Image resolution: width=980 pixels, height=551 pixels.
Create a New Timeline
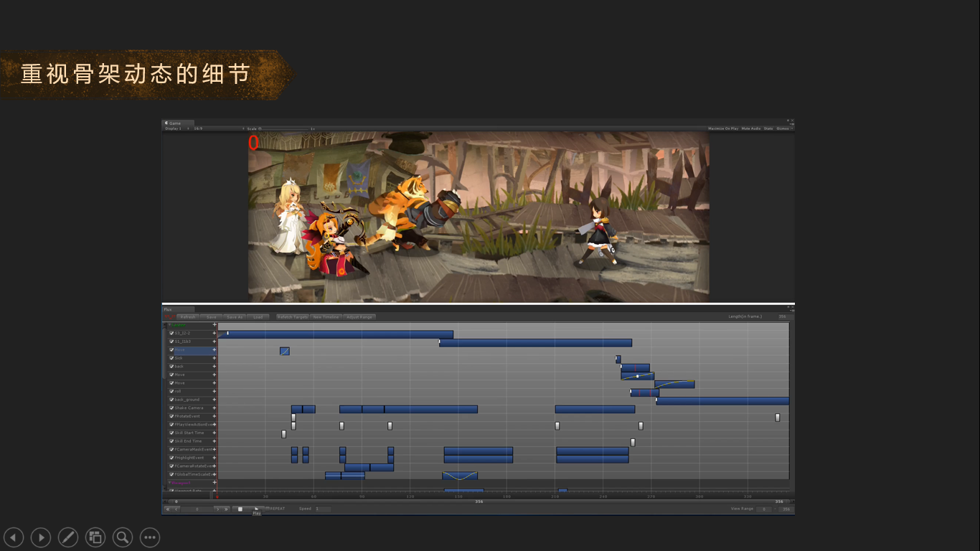coord(326,317)
